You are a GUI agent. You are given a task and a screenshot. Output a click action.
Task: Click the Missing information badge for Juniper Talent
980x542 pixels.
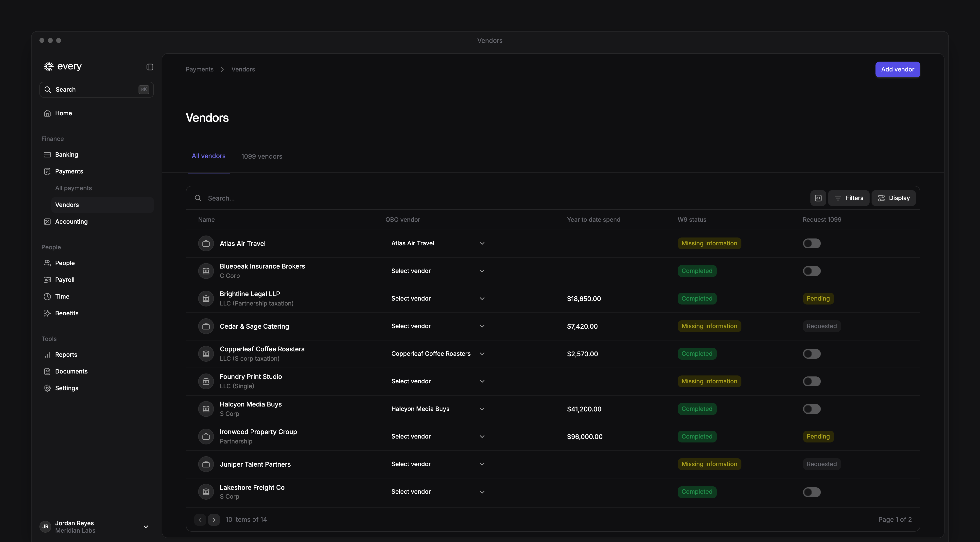coord(709,464)
